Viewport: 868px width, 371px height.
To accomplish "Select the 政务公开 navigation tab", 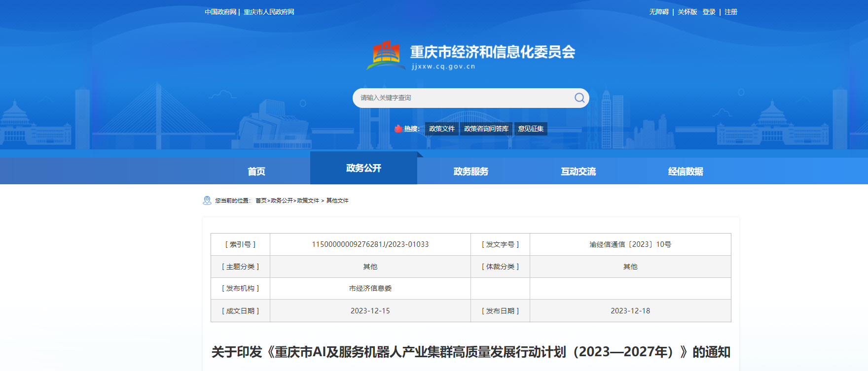I will (363, 169).
